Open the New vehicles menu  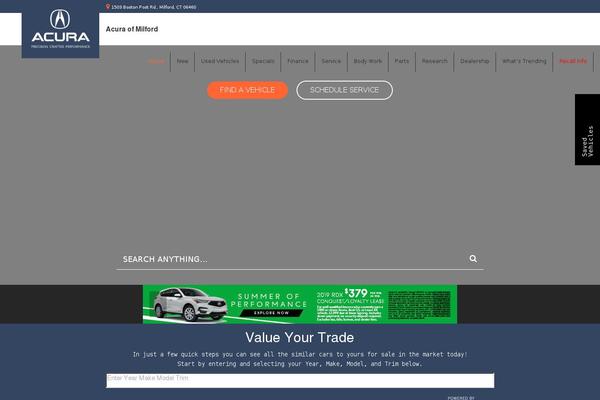point(183,61)
